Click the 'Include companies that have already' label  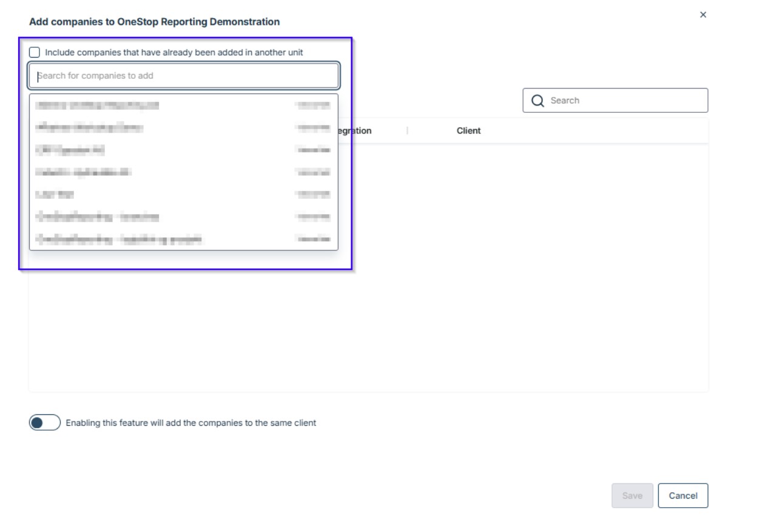174,53
